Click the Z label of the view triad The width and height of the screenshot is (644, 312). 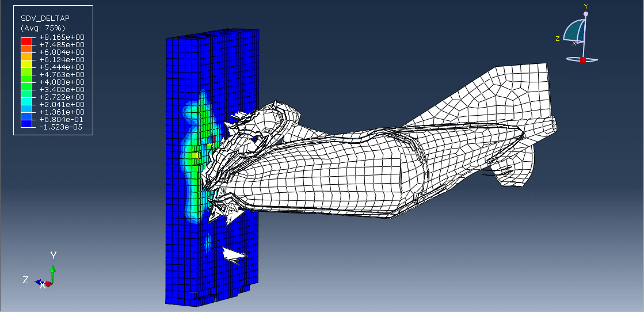pos(25,280)
